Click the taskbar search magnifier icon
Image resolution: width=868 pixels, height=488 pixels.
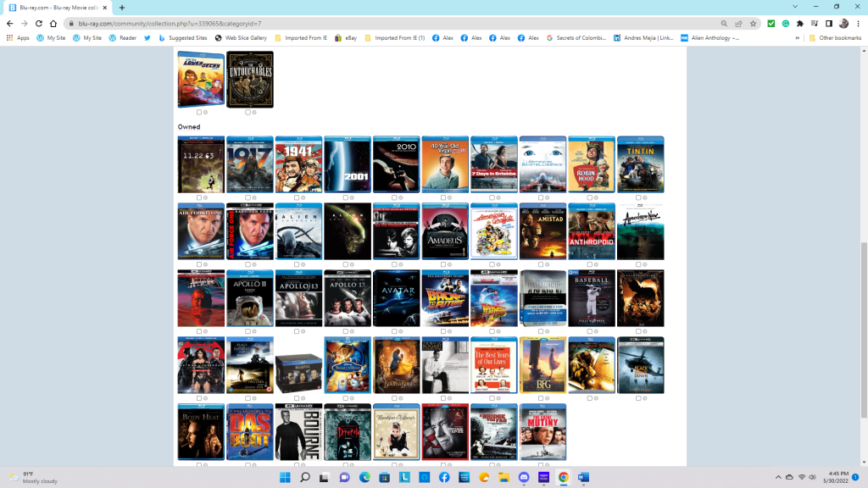(304, 477)
